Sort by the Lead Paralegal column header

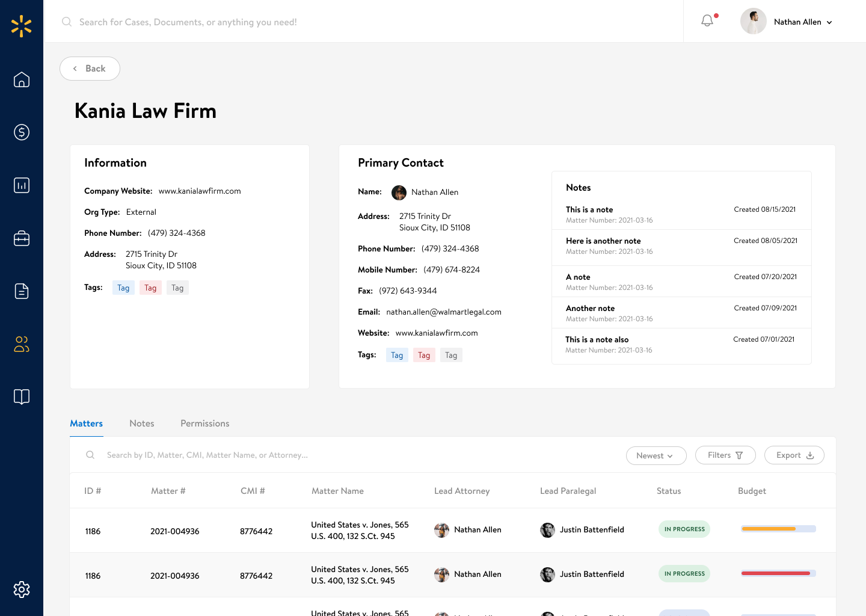[568, 491]
